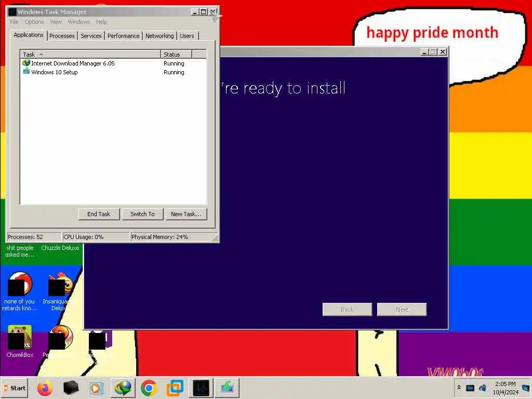Open the volume speaker tray icon
532x399 pixels.
click(483, 388)
